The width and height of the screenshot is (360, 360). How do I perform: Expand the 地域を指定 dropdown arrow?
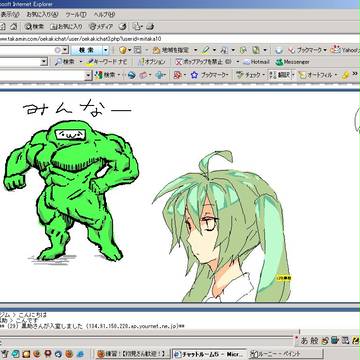point(195,50)
